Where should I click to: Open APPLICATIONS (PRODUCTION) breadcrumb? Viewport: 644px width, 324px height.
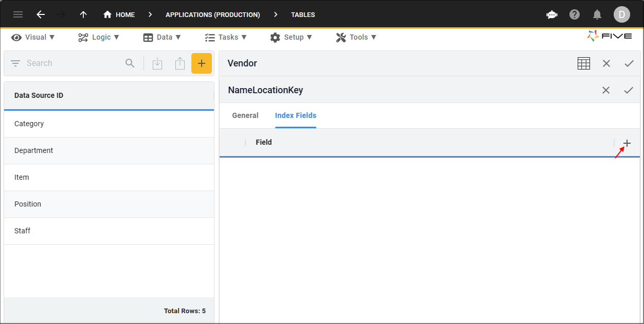click(x=212, y=14)
